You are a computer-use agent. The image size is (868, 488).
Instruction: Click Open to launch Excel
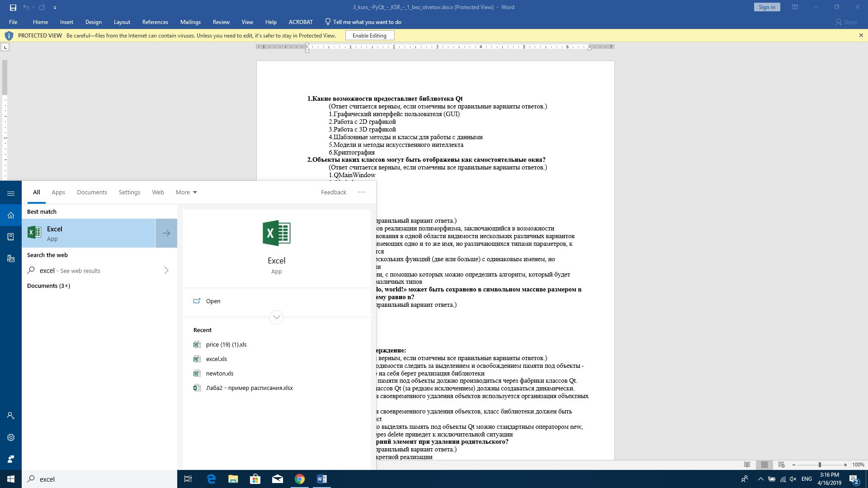pos(213,301)
